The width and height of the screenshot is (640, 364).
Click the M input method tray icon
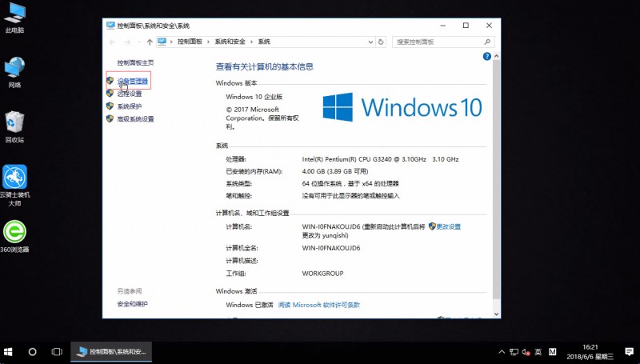pyautogui.click(x=552, y=352)
